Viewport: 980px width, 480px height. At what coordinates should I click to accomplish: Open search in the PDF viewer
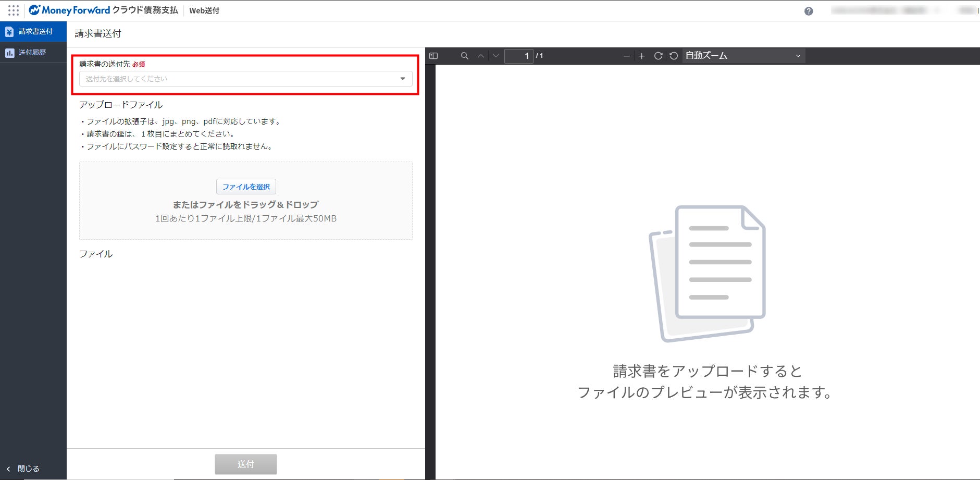pyautogui.click(x=465, y=56)
